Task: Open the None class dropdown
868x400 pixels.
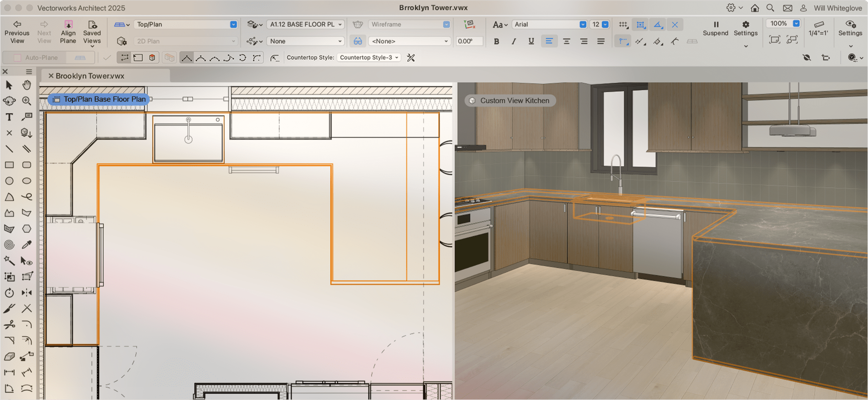Action: [x=306, y=41]
